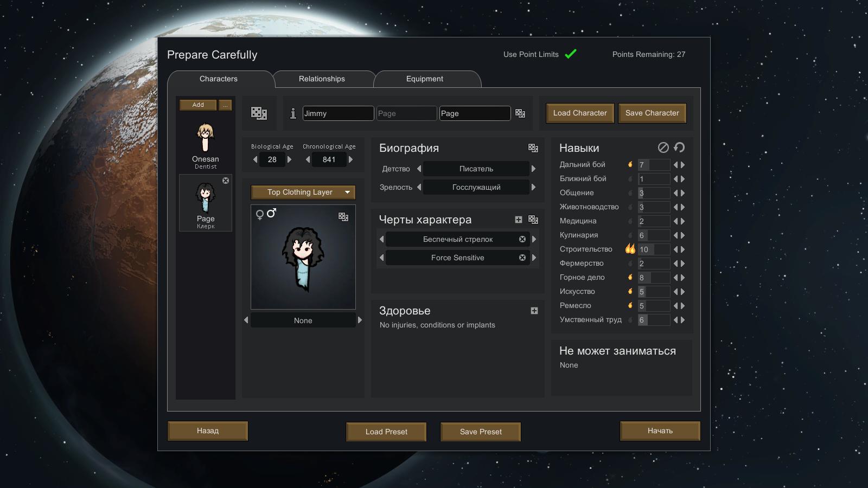Toggle passion icon for Ближний бой

point(630,178)
